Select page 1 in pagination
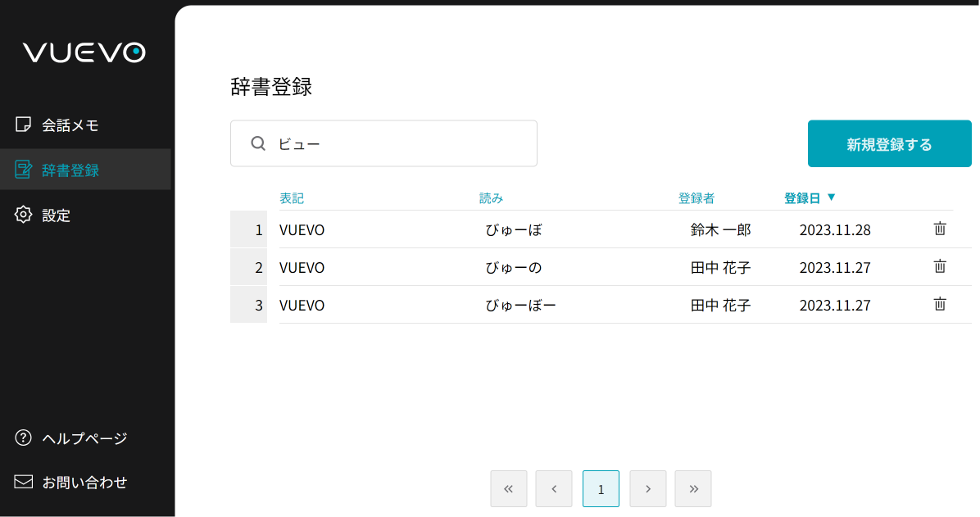The height and width of the screenshot is (517, 980). tap(601, 488)
